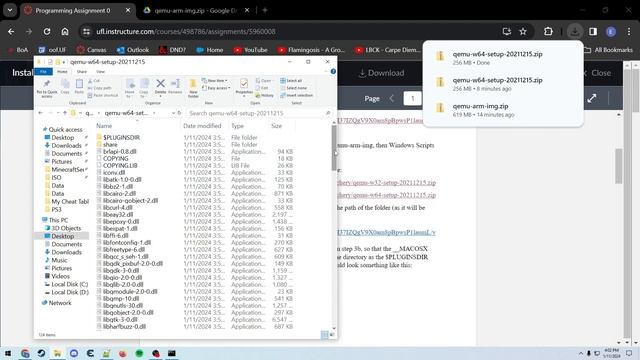This screenshot has height=360, width=640.
Task: Click History in the Open group
Action: (264, 96)
